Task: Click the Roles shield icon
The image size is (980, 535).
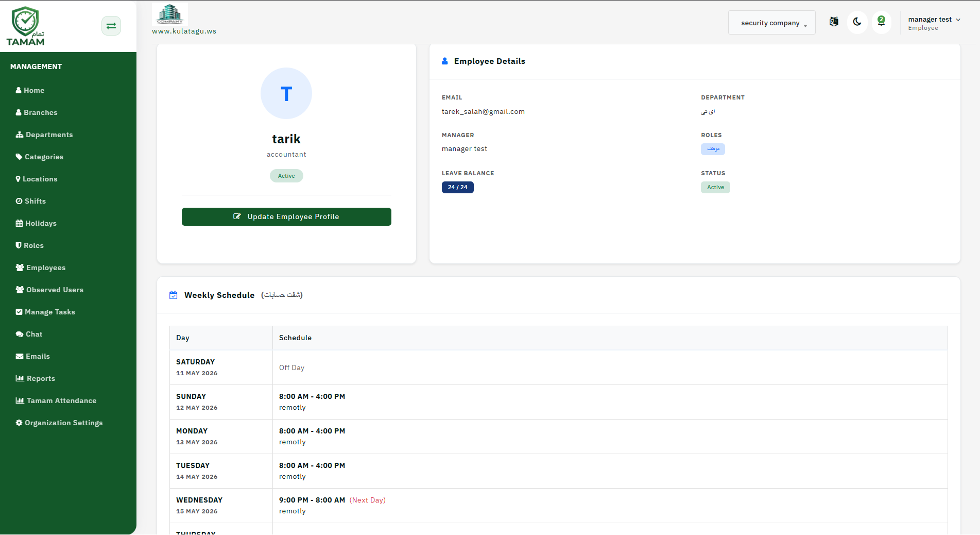Action: click(19, 245)
